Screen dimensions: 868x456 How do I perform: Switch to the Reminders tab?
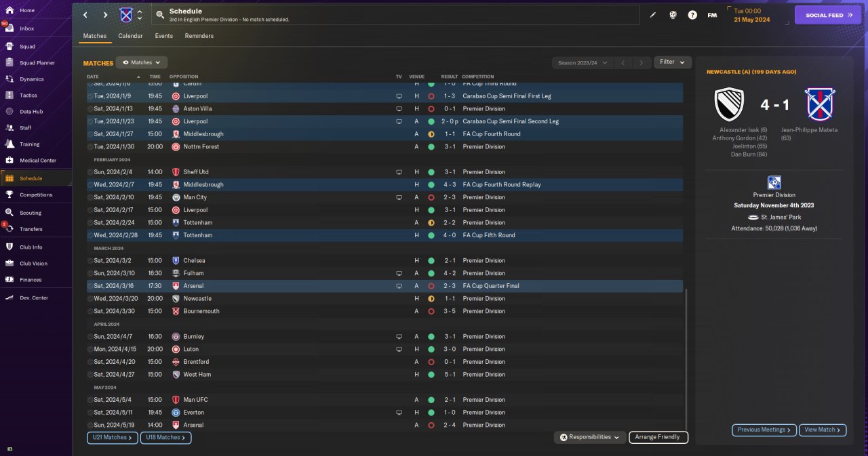(x=199, y=36)
